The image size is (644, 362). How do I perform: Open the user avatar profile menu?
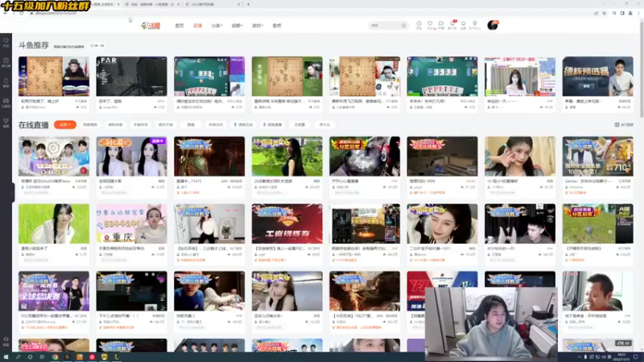pos(493,26)
